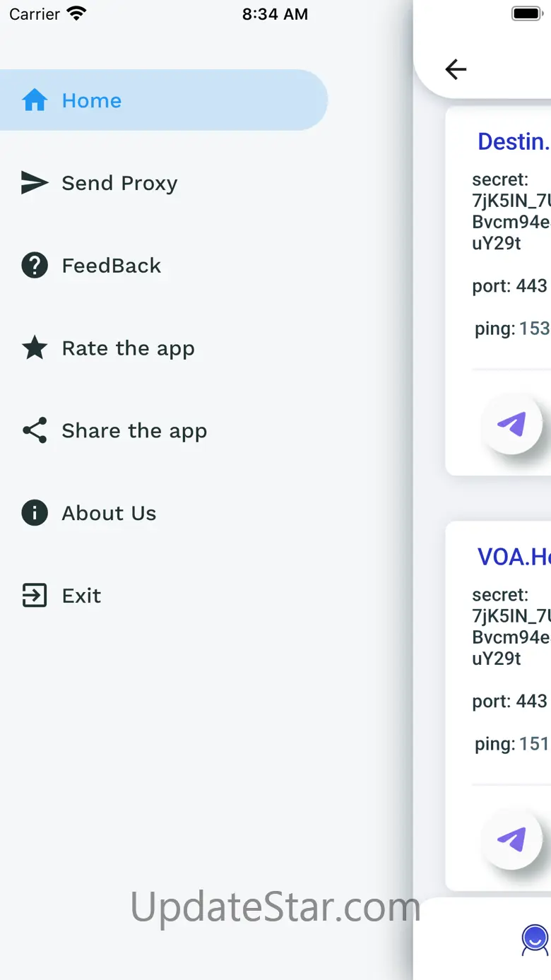Tap the Telegram button on VOA proxy card

(512, 839)
